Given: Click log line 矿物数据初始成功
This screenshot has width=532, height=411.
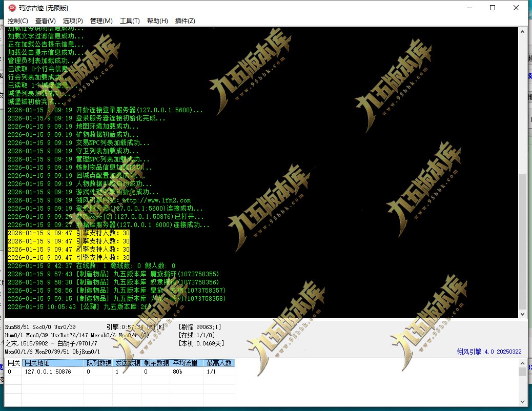Looking at the screenshot, I should [x=73, y=134].
